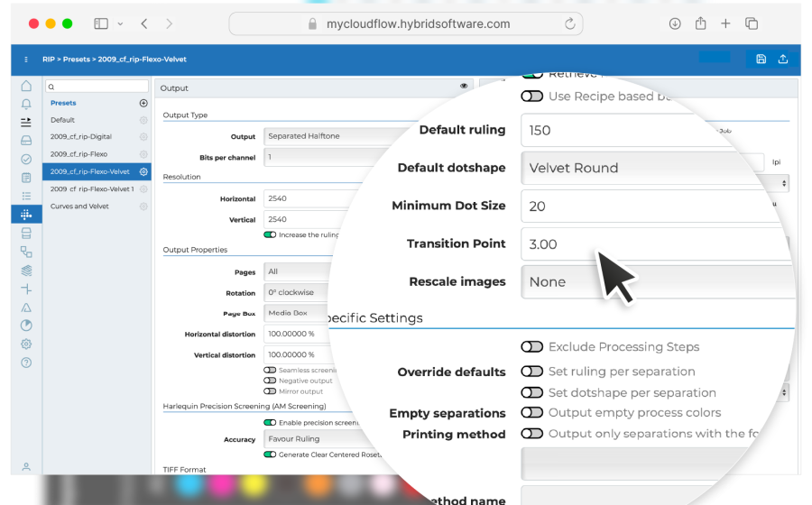Select 2009_cf_rip-Flexo preset
The width and height of the screenshot is (812, 505).
click(78, 154)
